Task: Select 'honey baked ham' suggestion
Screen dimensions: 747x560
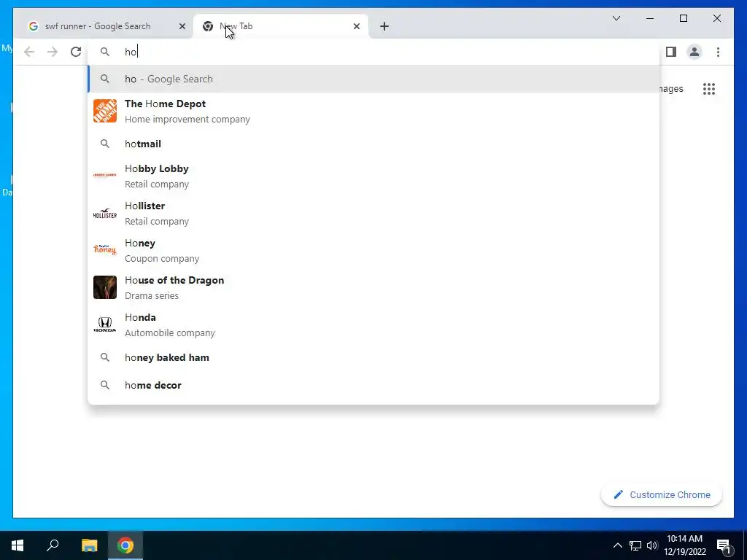Action: (373, 357)
